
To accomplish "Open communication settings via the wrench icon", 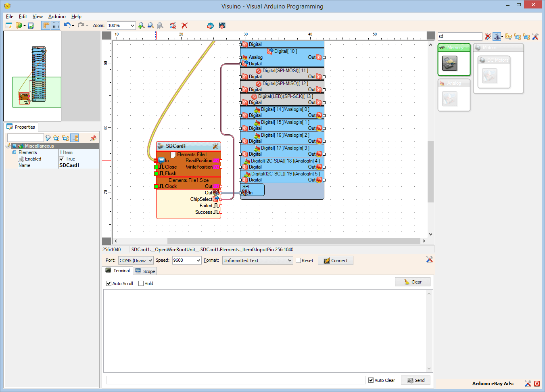I will coord(429,260).
